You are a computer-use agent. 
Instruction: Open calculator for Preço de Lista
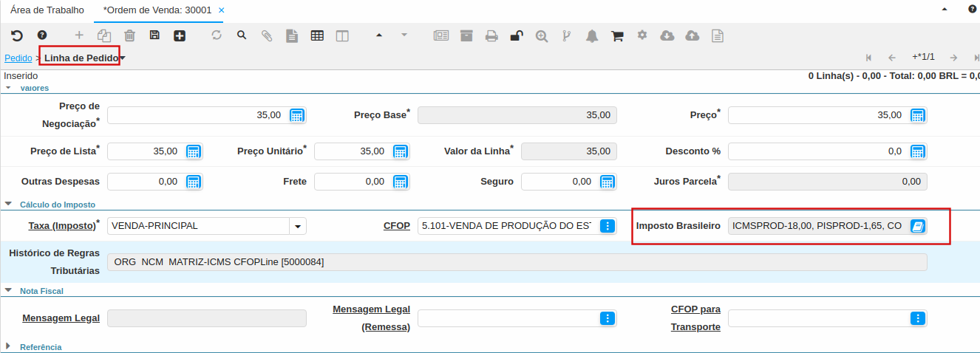pos(194,151)
